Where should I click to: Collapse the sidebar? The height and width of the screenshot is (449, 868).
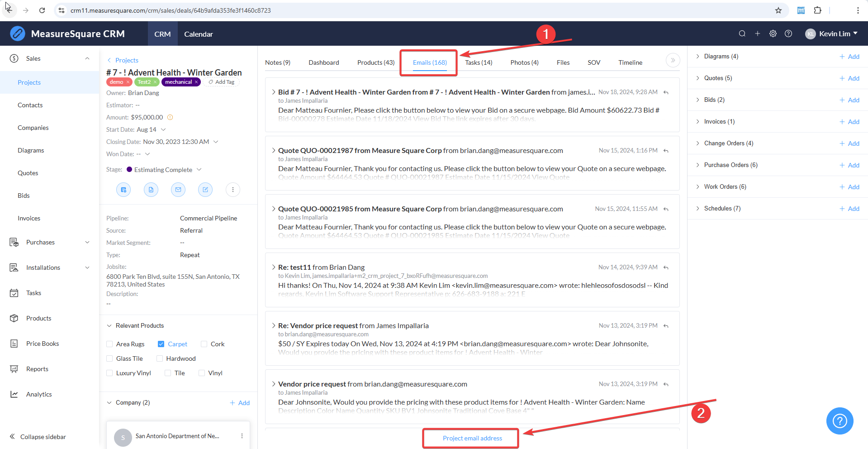pos(38,437)
